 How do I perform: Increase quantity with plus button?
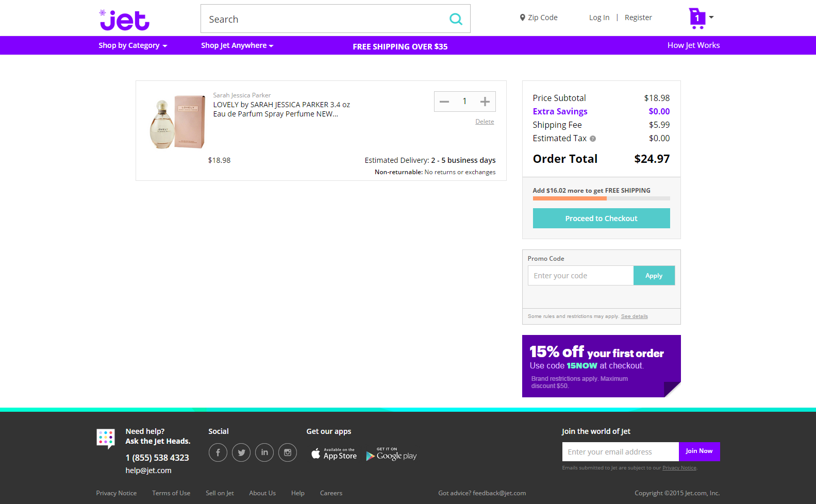(x=485, y=102)
